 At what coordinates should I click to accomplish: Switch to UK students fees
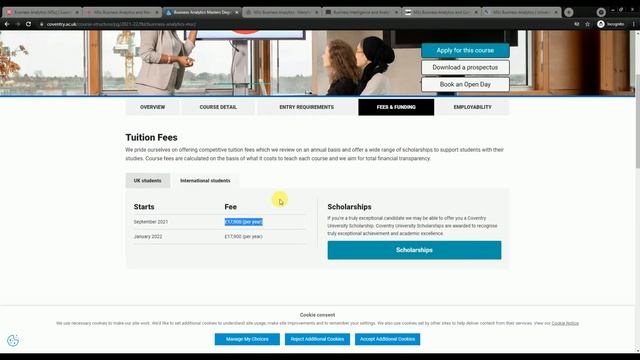point(148,180)
